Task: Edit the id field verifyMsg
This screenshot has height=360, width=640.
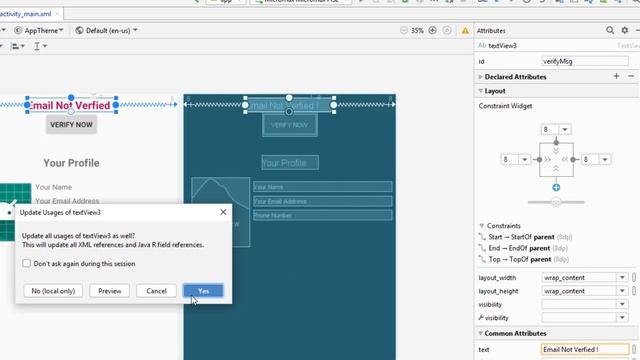Action: (x=584, y=61)
